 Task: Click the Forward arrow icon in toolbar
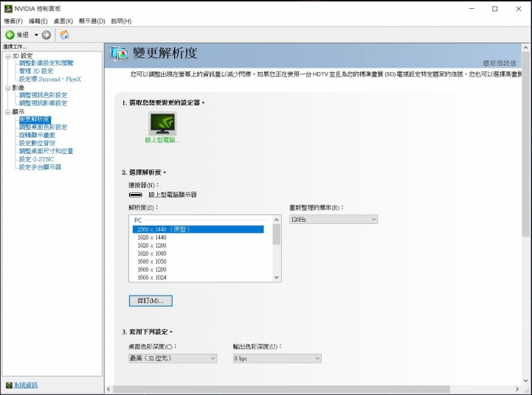46,35
